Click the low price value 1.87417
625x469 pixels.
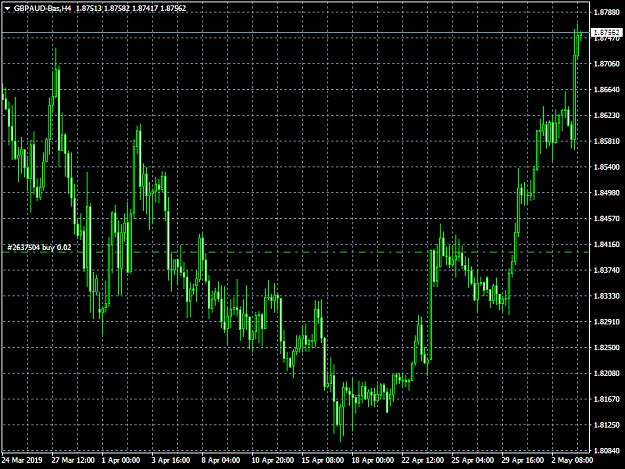click(x=145, y=8)
